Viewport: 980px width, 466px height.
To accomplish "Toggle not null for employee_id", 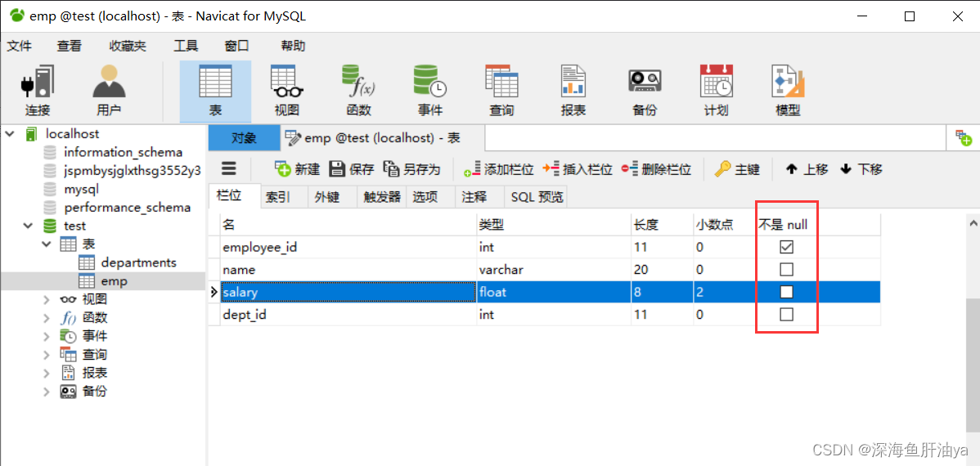I will (787, 248).
